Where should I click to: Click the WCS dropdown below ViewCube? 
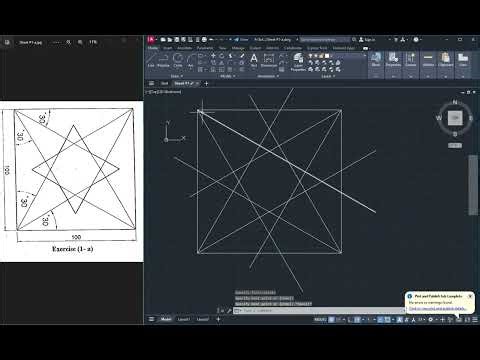[455, 145]
